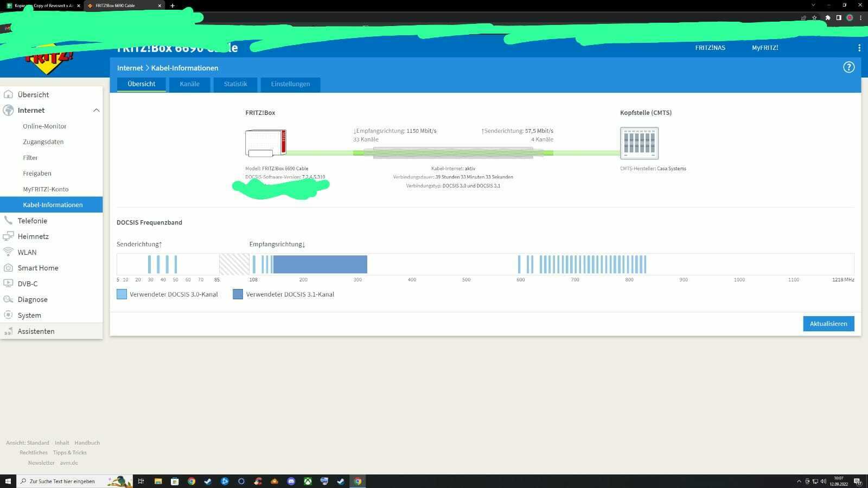Image resolution: width=868 pixels, height=488 pixels.
Task: Click Internet in the breadcrumb
Action: [x=130, y=68]
